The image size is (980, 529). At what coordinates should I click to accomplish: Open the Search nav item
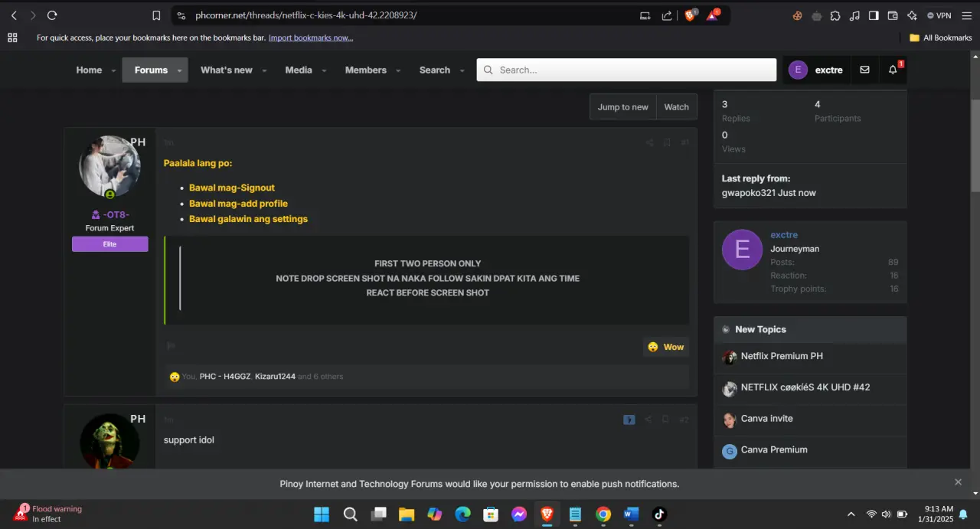(x=435, y=70)
